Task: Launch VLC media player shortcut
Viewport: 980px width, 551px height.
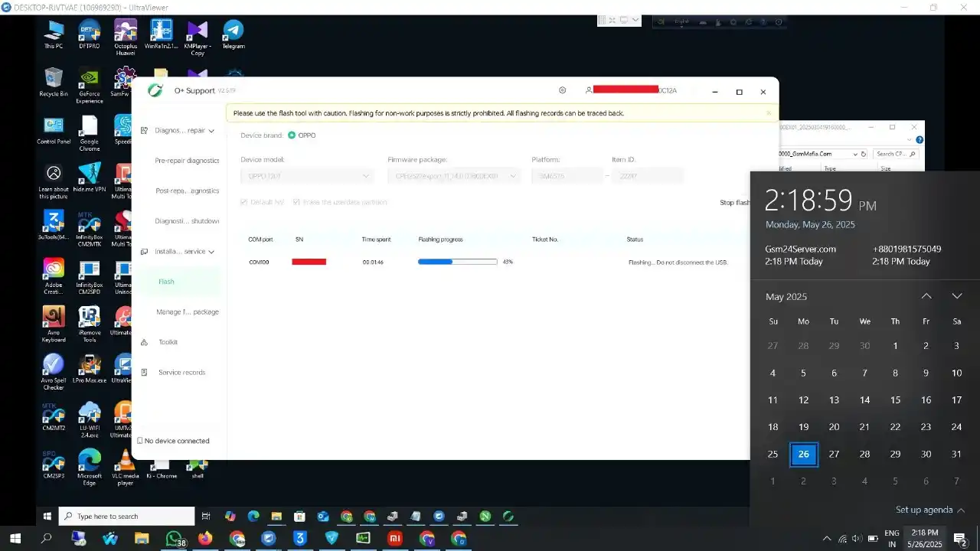Action: pyautogui.click(x=125, y=468)
